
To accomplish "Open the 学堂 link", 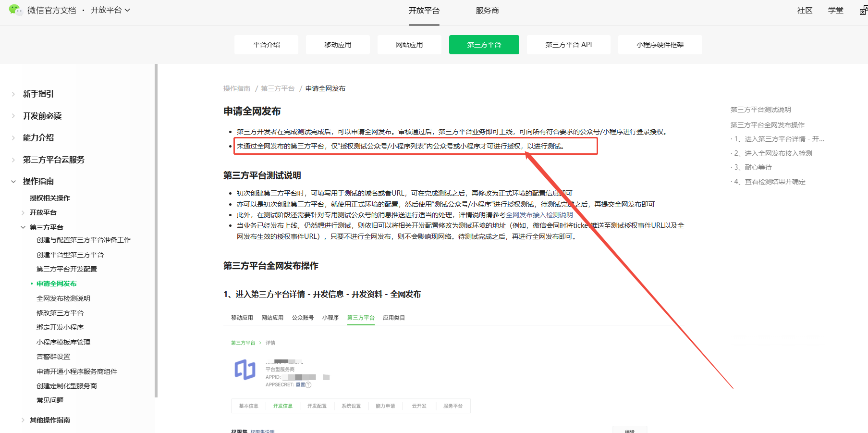I will tap(836, 10).
